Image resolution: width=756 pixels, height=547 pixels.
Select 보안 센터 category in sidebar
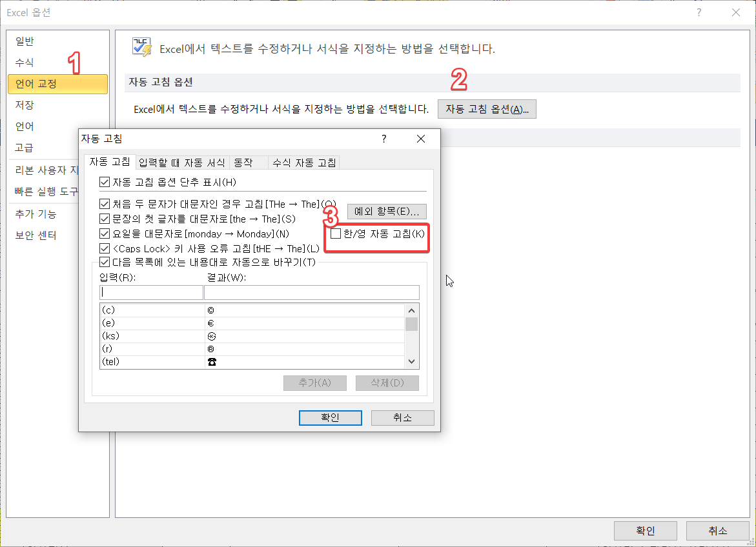click(x=43, y=235)
